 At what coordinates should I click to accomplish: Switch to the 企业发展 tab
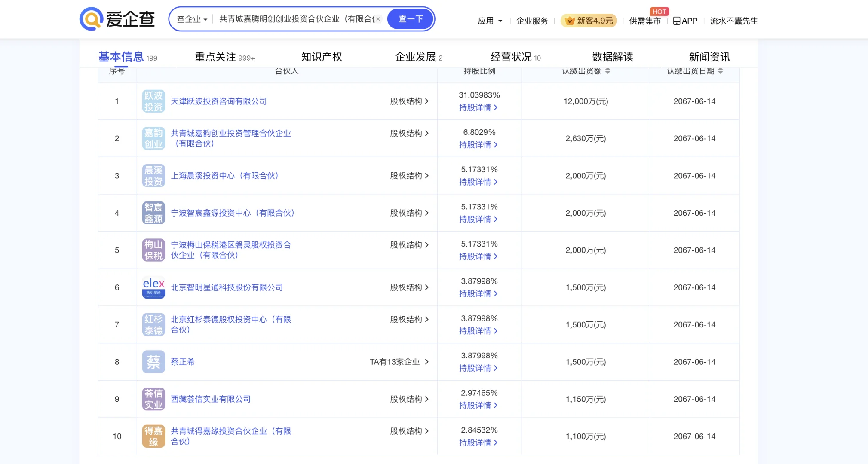(419, 57)
